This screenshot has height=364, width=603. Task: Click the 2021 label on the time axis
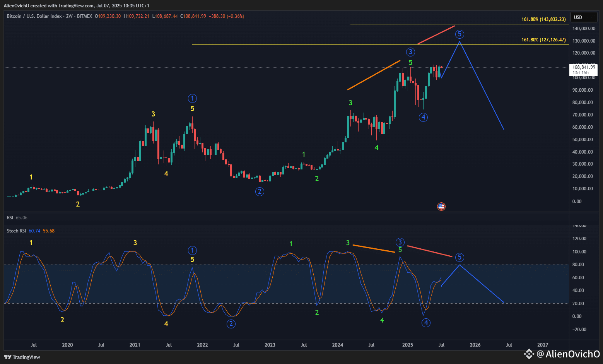coord(135,345)
